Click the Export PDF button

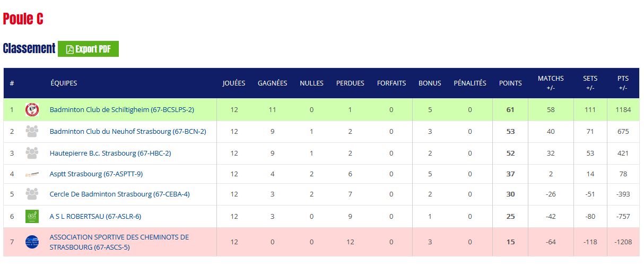pos(88,49)
